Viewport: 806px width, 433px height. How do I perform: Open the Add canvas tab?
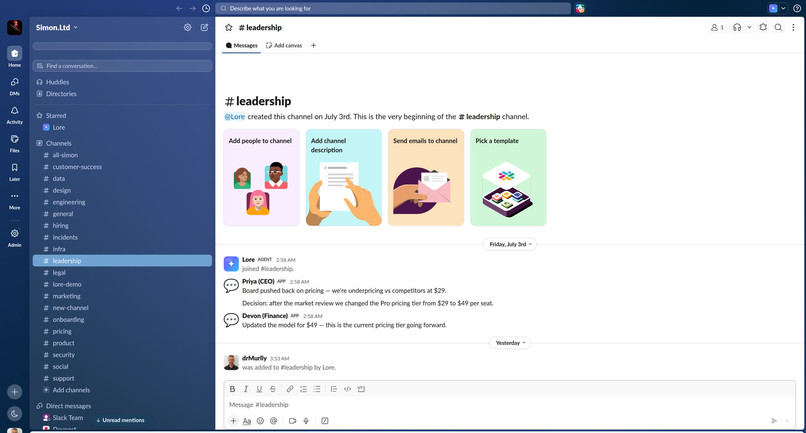pyautogui.click(x=284, y=45)
